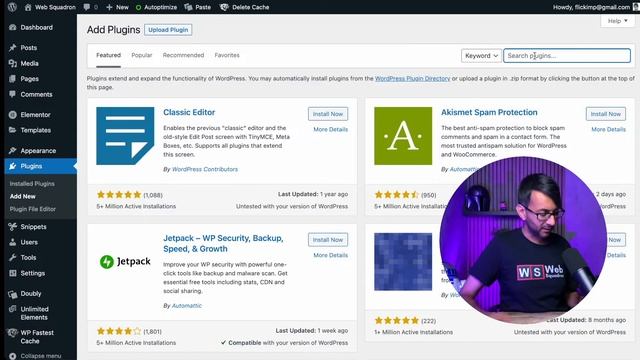Click Paste in the admin bar
640x360 pixels.
(x=198, y=7)
